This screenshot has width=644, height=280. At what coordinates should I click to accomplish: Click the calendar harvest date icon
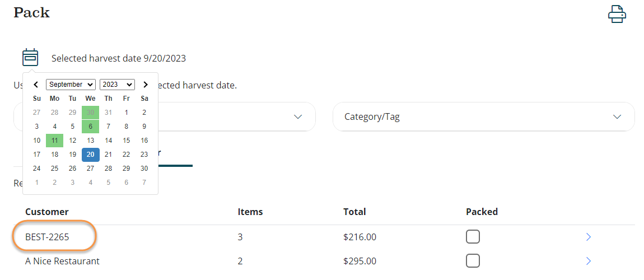pos(30,57)
